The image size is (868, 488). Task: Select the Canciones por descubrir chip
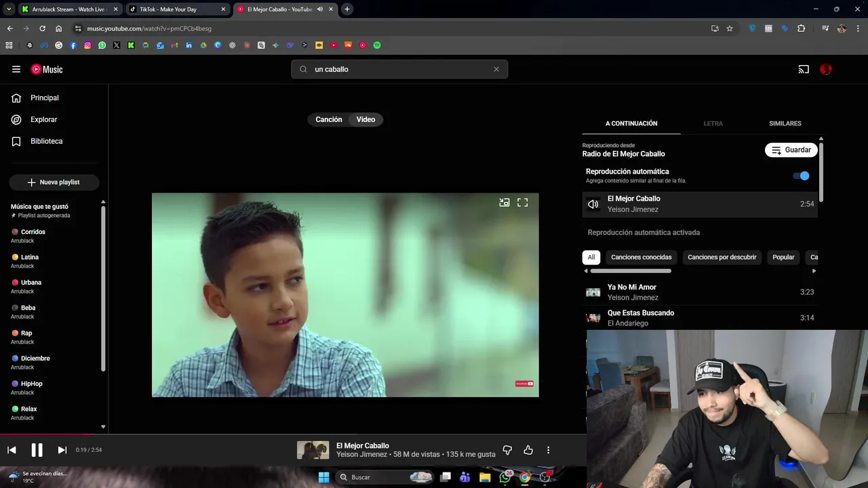coord(722,257)
